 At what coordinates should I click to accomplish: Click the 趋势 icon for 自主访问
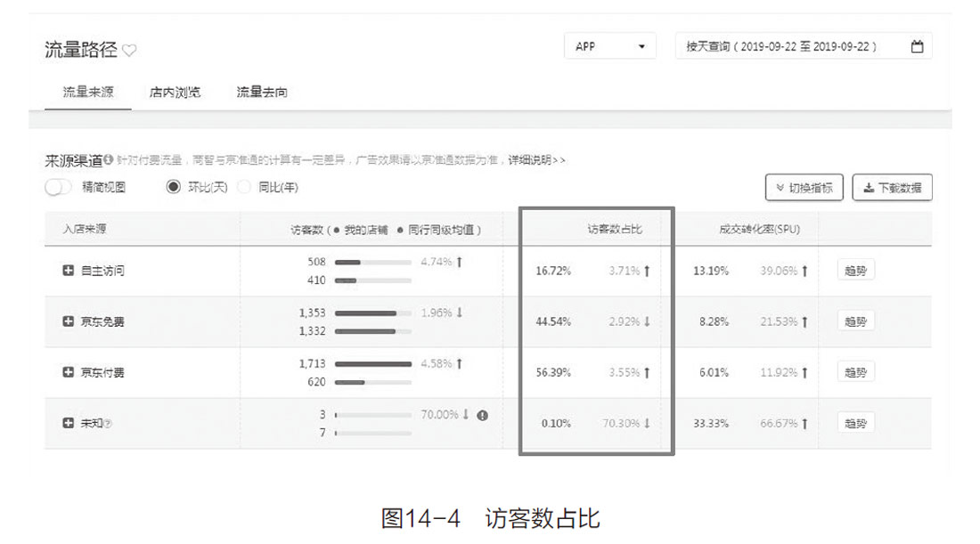pos(855,271)
